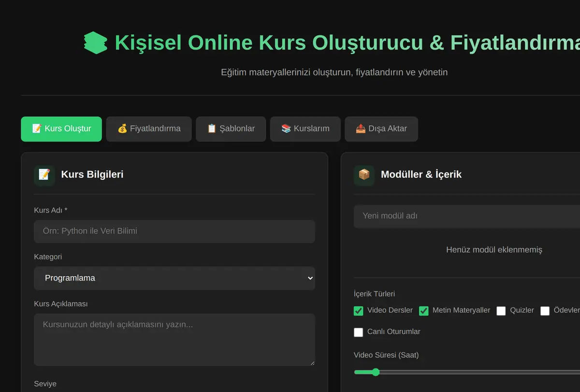Click the Kurs Açıklaması label
Viewport: 580px width, 392px height.
pyautogui.click(x=60, y=304)
